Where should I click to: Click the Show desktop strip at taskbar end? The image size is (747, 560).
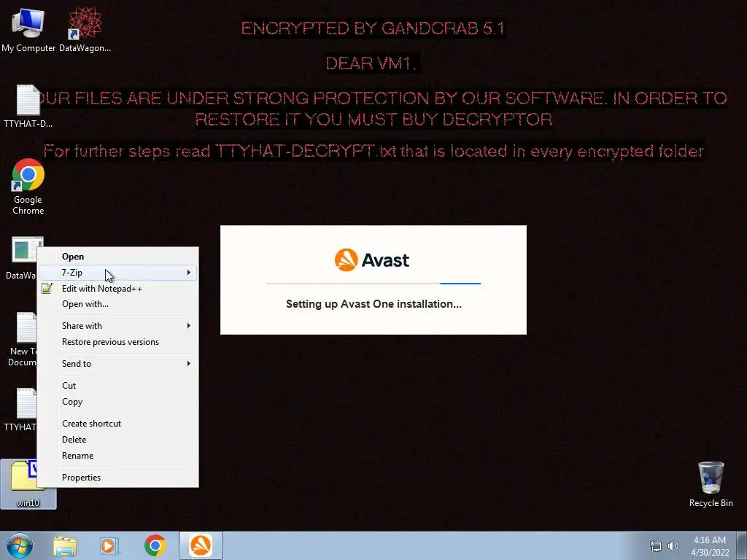tap(743, 545)
